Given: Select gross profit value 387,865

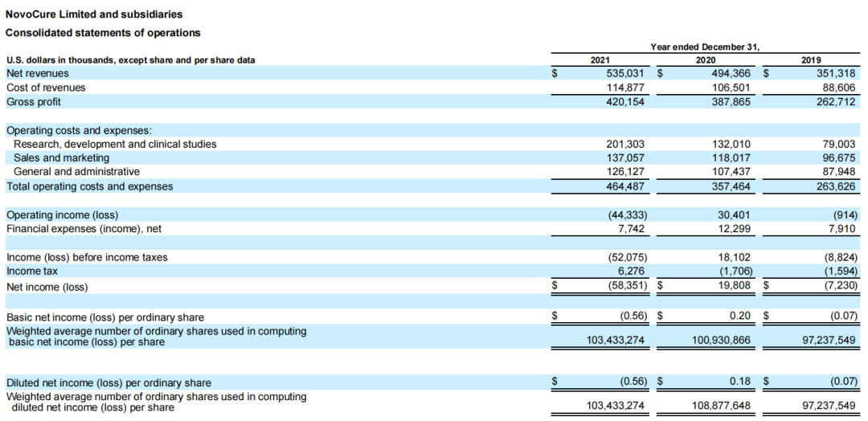Looking at the screenshot, I should pos(731,102).
